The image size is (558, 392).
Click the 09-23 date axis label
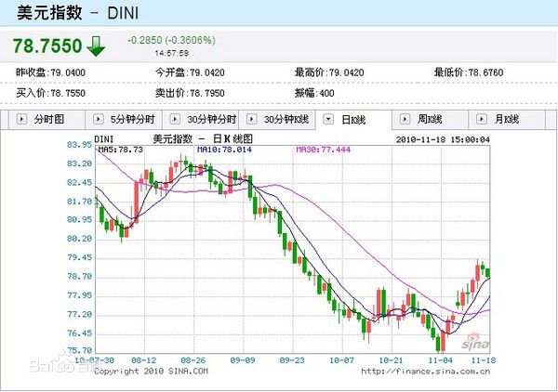click(292, 360)
